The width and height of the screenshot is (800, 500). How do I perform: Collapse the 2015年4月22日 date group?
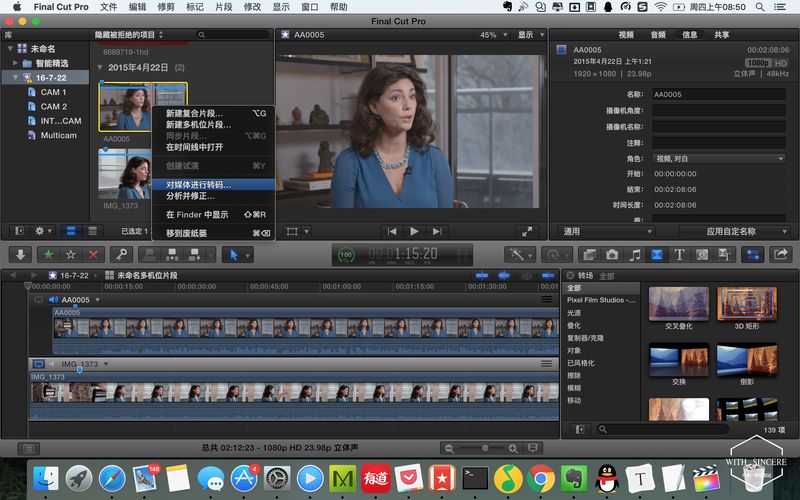click(101, 67)
